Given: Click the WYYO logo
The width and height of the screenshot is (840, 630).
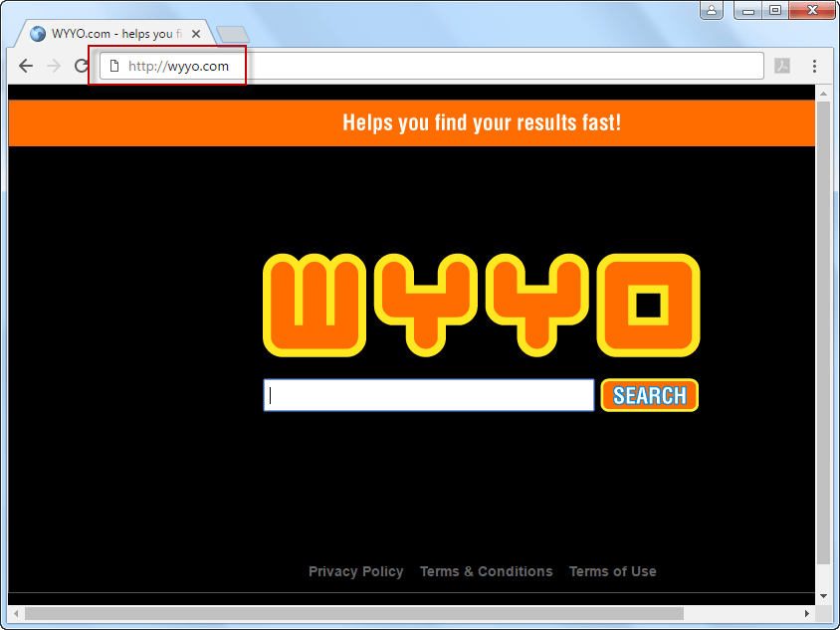Looking at the screenshot, I should (x=481, y=305).
